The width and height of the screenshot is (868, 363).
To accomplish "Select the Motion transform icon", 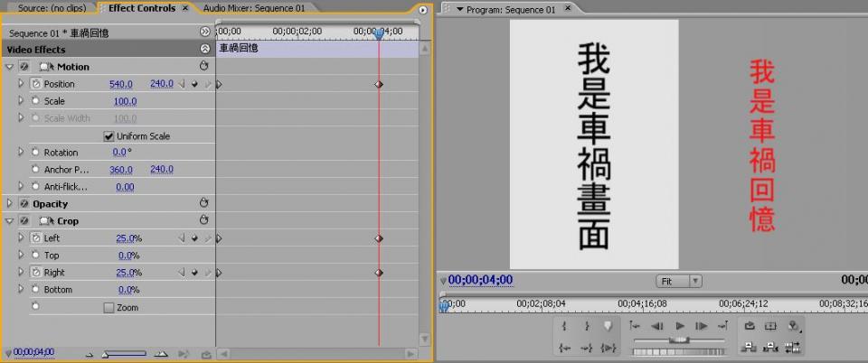I will pyautogui.click(x=46, y=67).
